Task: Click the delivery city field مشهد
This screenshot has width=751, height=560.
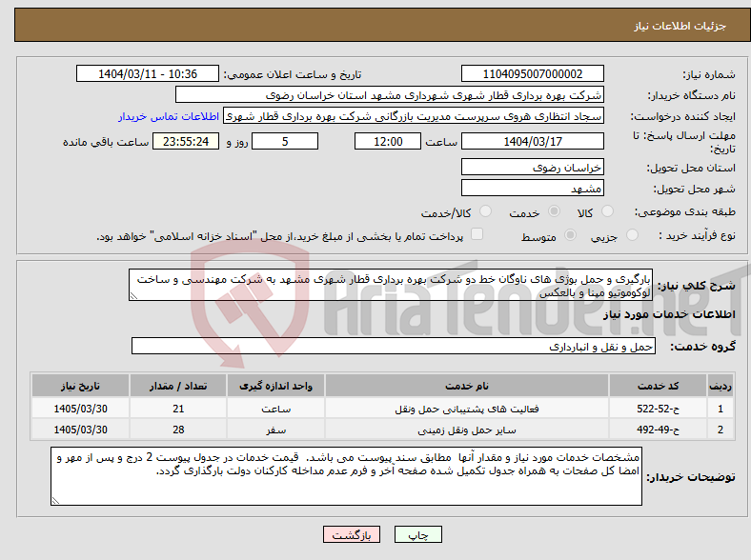Action: (532, 188)
